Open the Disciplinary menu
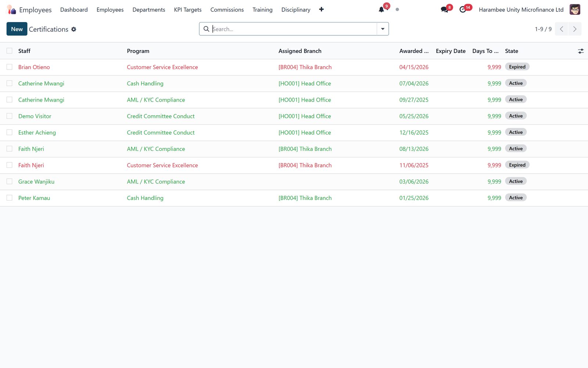This screenshot has height=368, width=588. [296, 10]
